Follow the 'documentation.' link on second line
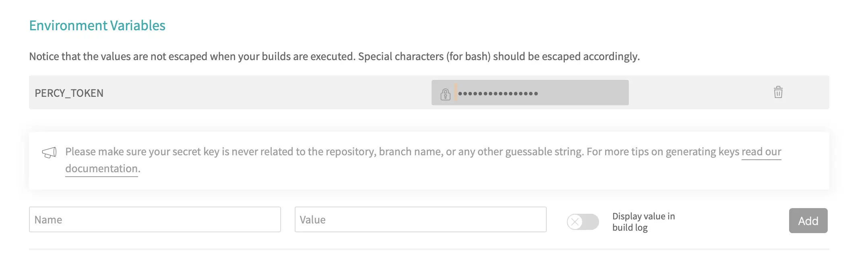 pyautogui.click(x=102, y=169)
